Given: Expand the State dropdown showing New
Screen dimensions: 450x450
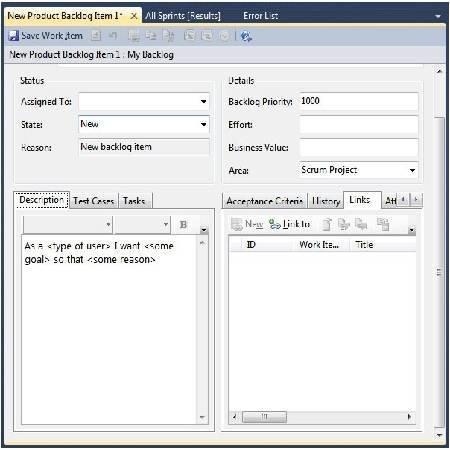Looking at the screenshot, I should pos(203,124).
